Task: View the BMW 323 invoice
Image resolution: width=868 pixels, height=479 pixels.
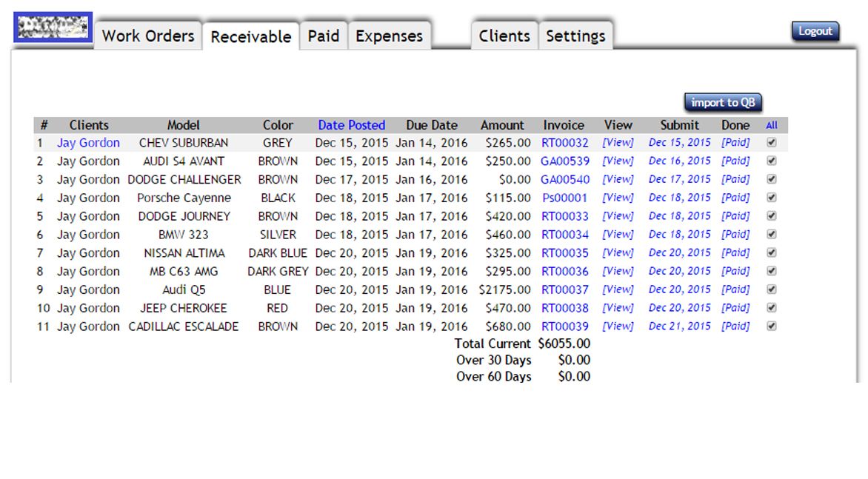Action: pos(618,235)
